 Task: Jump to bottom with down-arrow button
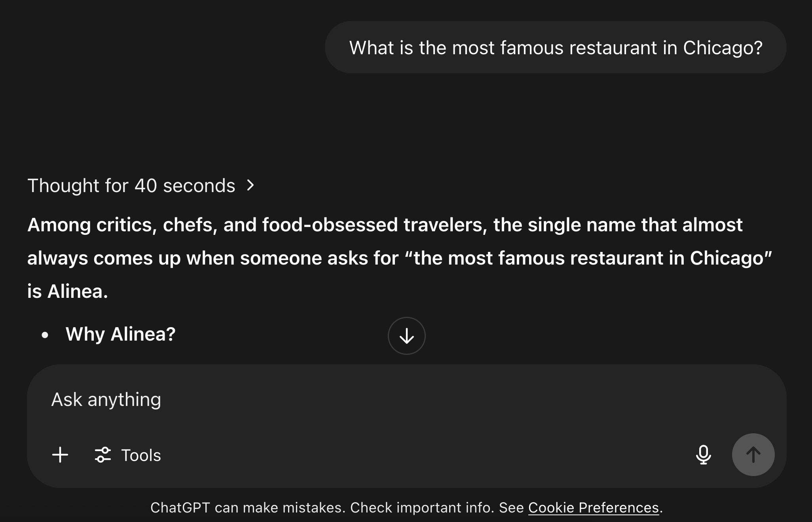[406, 336]
